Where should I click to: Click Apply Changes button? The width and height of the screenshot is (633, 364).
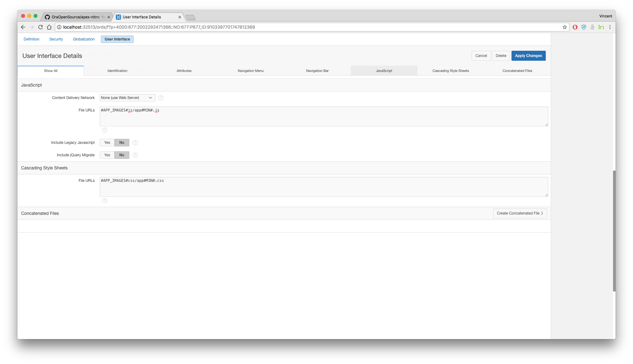click(x=528, y=56)
